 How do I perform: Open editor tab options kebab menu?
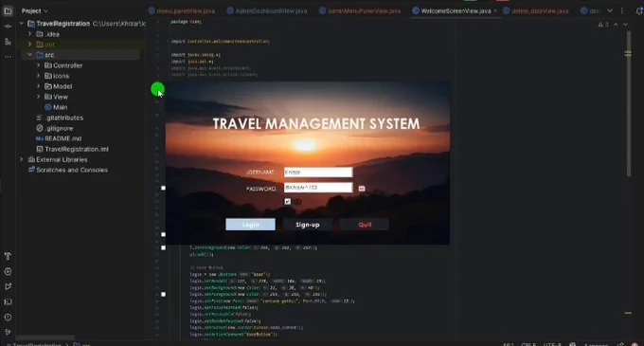pyautogui.click(x=622, y=11)
